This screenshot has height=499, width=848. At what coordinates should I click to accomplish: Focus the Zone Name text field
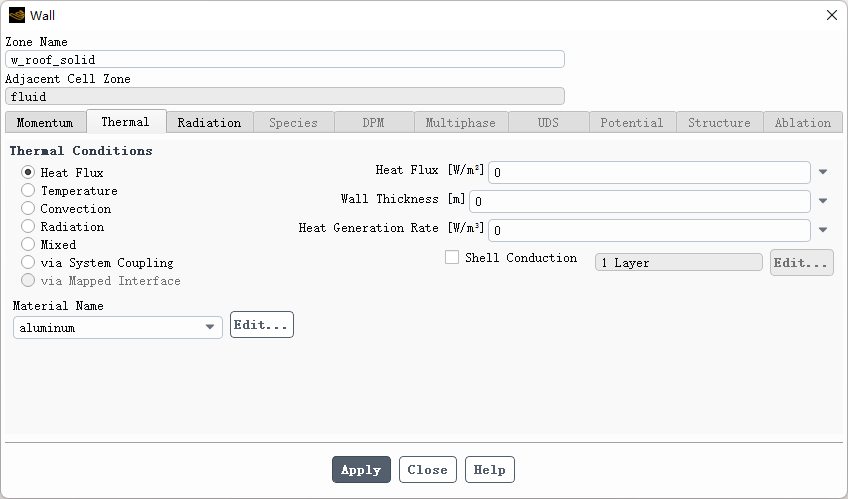tap(285, 60)
